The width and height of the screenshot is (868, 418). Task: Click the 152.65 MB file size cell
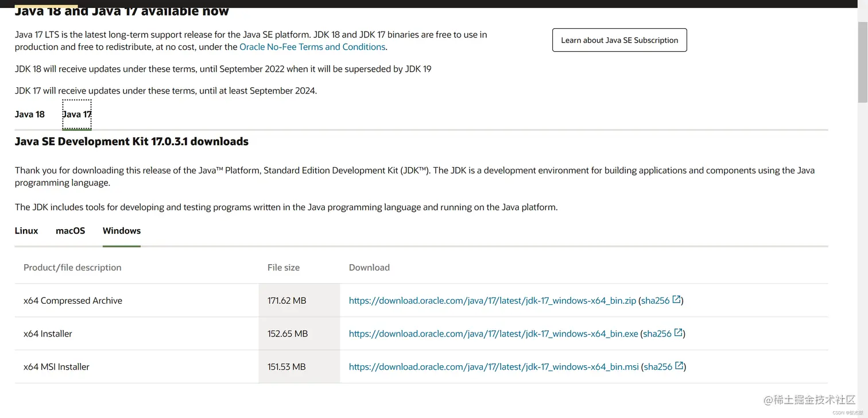pyautogui.click(x=299, y=334)
